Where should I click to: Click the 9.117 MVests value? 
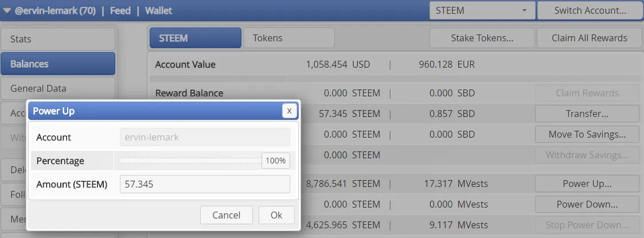tap(459, 225)
